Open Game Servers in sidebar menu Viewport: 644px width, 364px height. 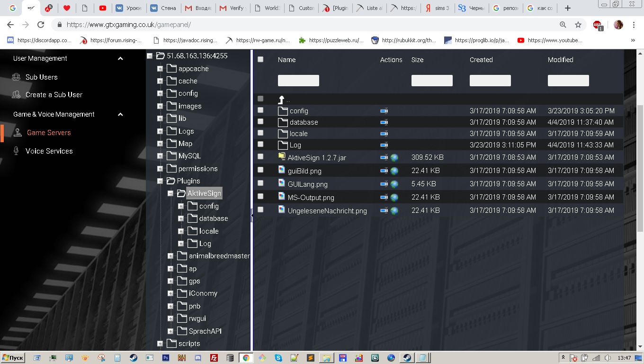tap(49, 133)
